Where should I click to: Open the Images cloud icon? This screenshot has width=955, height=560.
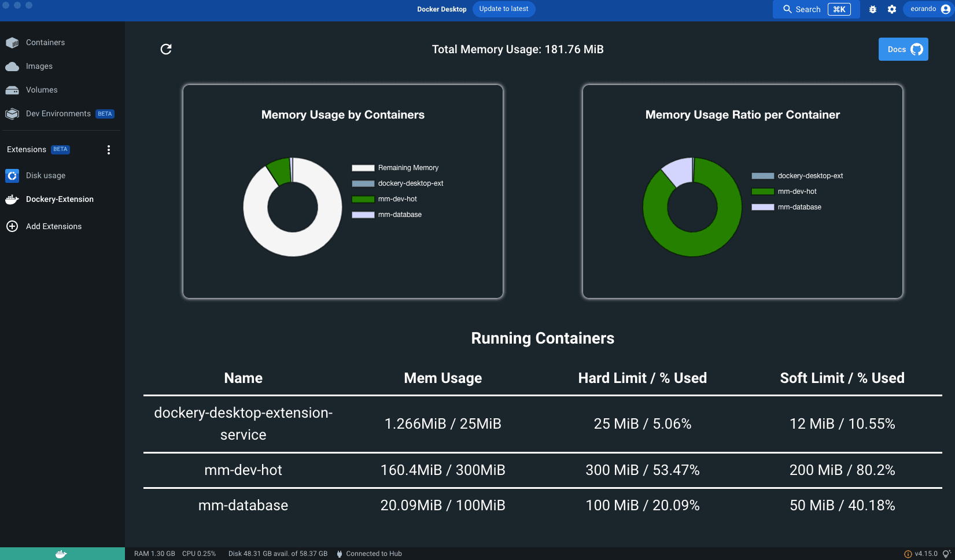pyautogui.click(x=12, y=67)
